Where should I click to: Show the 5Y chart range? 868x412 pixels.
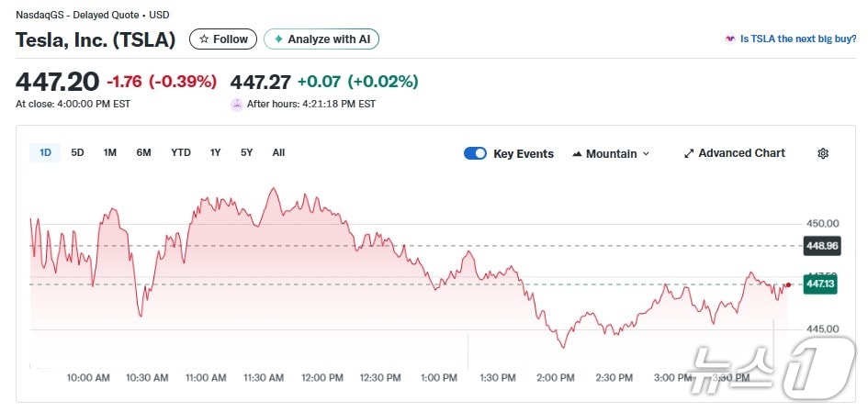pyautogui.click(x=246, y=152)
